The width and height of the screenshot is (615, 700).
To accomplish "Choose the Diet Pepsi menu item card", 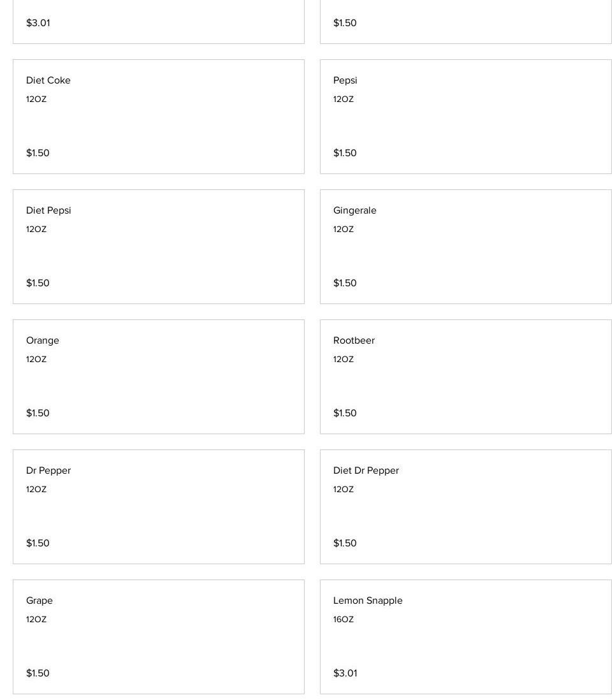I will click(158, 247).
